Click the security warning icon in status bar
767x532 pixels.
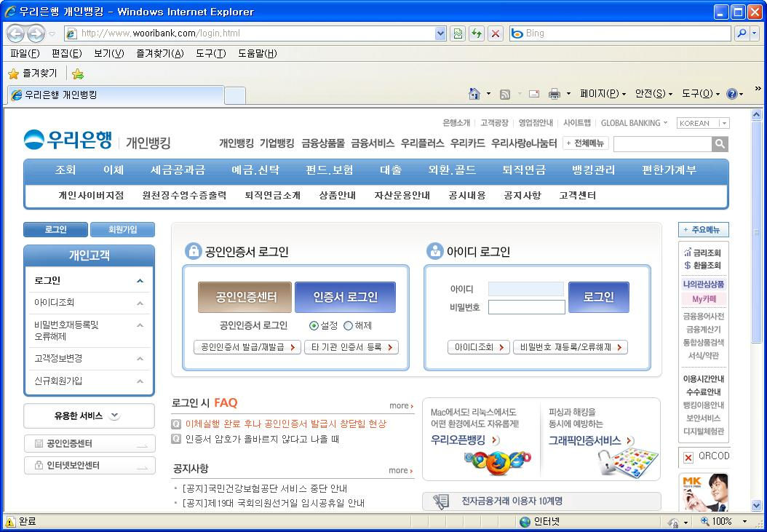[x=9, y=522]
